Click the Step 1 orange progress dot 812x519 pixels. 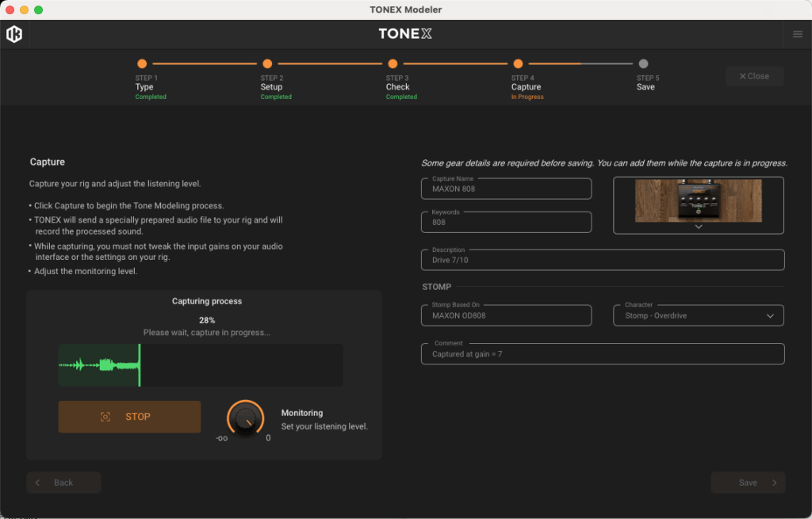[142, 63]
